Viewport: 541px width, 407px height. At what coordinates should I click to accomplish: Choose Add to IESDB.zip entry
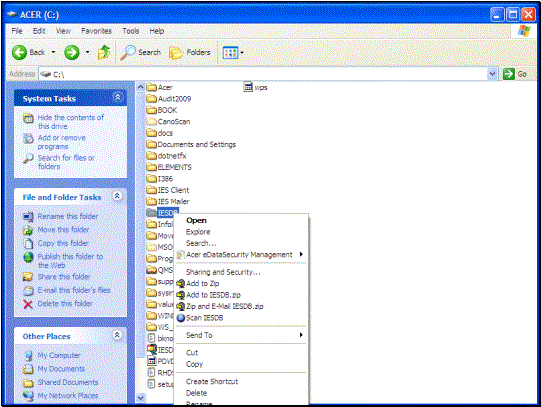pos(213,295)
